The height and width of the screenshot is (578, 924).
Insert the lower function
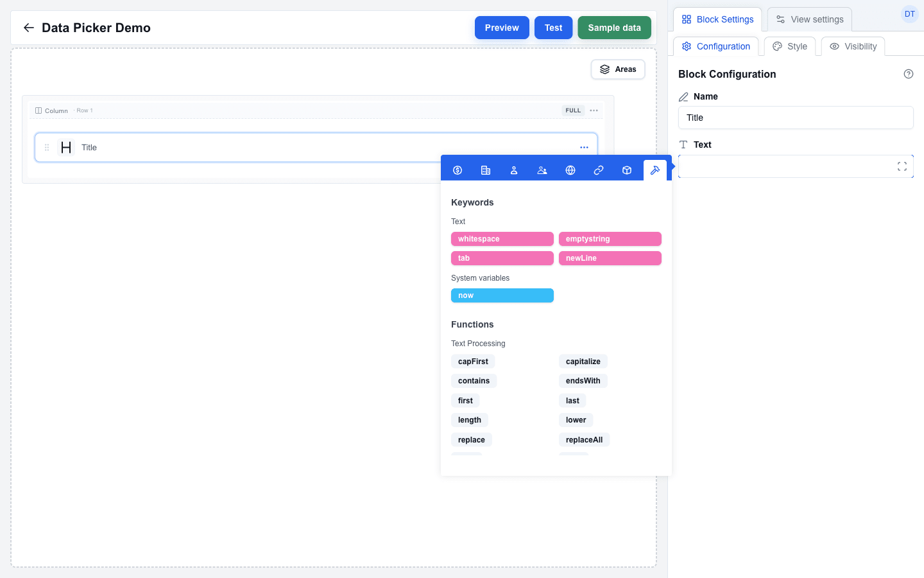576,420
